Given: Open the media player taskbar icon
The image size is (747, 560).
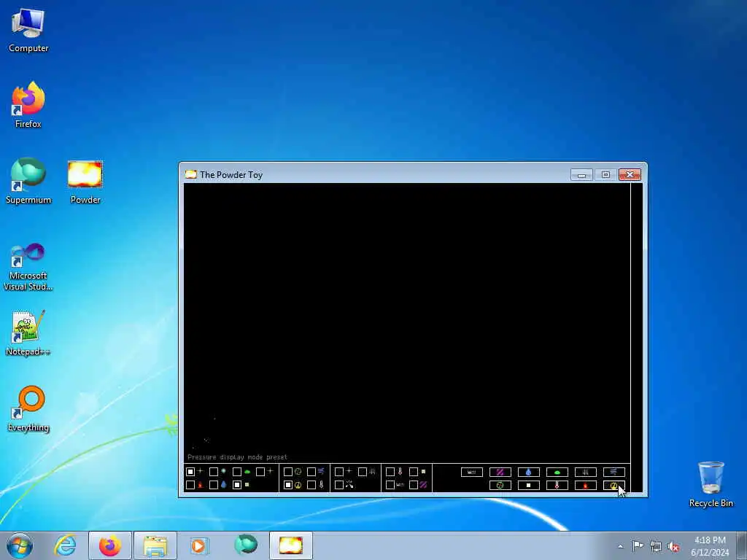Looking at the screenshot, I should point(199,545).
